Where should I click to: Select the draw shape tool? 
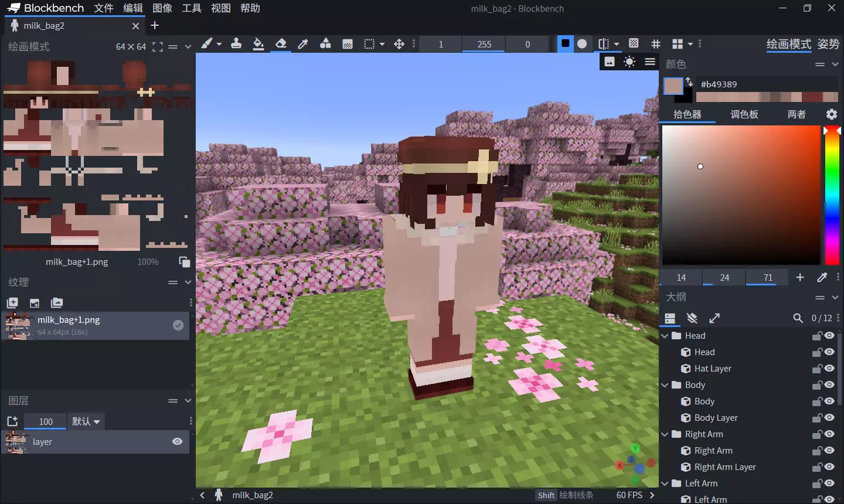pyautogui.click(x=325, y=44)
